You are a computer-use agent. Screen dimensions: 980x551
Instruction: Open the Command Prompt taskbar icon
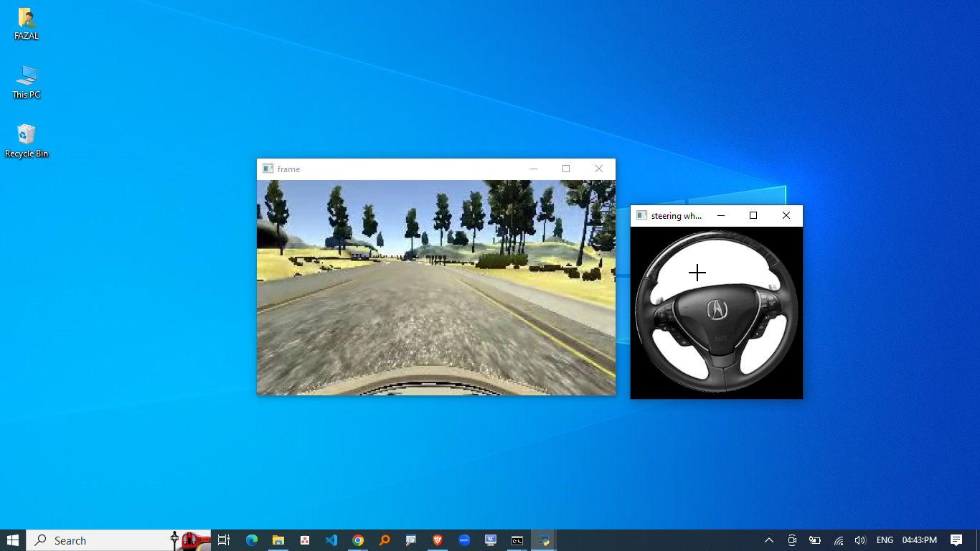pos(517,540)
